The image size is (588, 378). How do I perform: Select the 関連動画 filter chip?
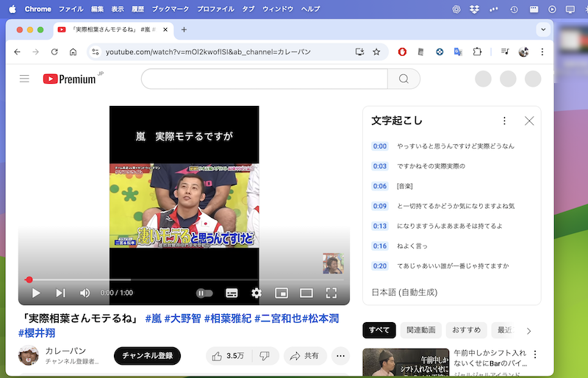(x=420, y=330)
